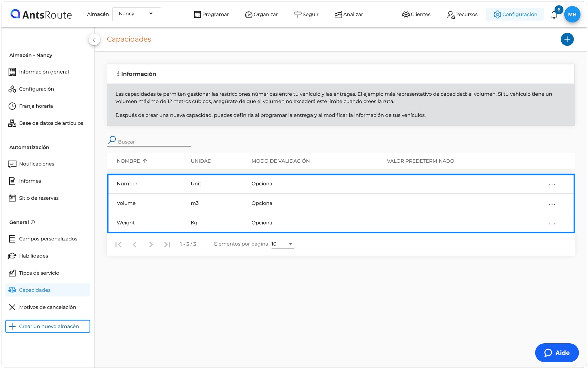
Task: Open Habilidades in sidebar
Action: (x=28, y=256)
